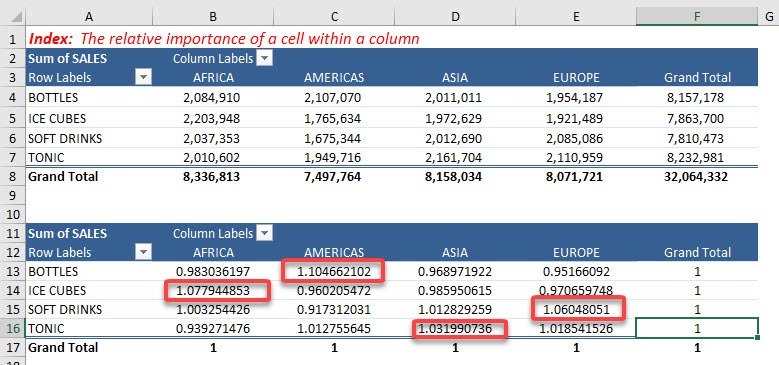This screenshot has height=365, width=779.
Task: Click cell with value 2,084,910
Action: [211, 98]
